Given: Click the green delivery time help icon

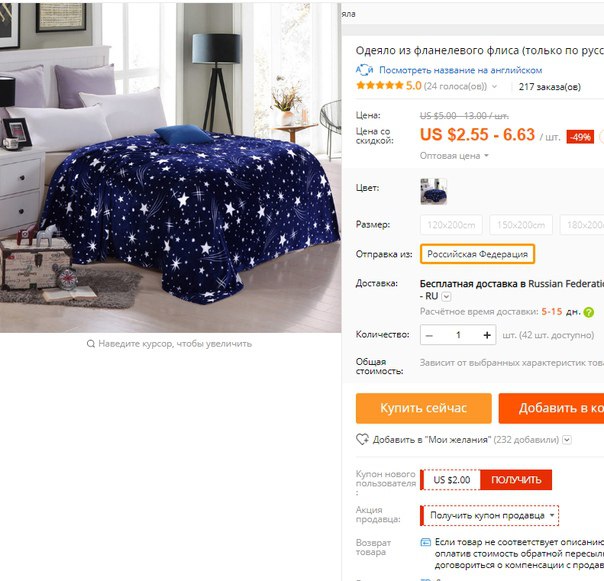Looking at the screenshot, I should [x=589, y=312].
